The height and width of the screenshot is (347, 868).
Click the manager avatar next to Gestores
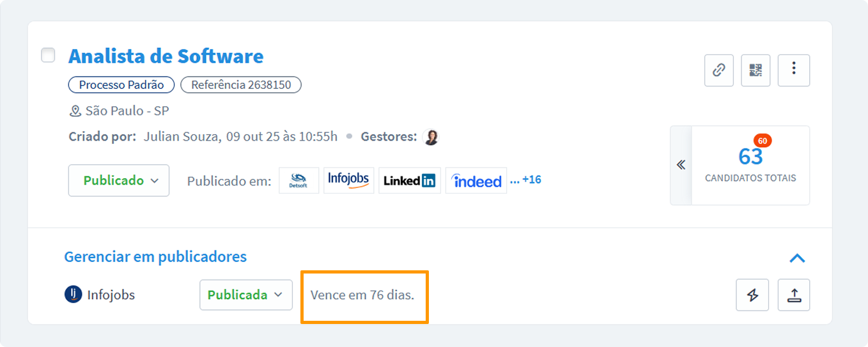tap(431, 137)
